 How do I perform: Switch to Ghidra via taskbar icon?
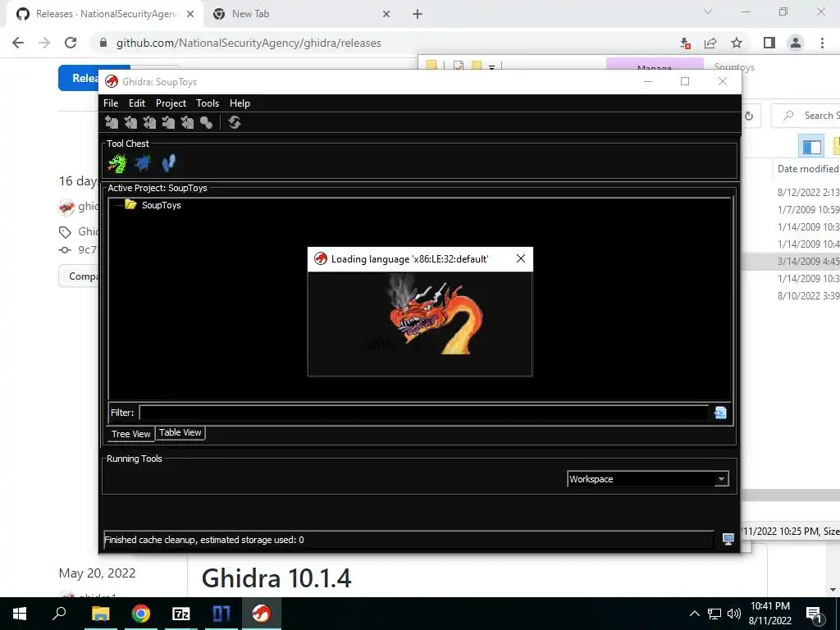pyautogui.click(x=262, y=614)
